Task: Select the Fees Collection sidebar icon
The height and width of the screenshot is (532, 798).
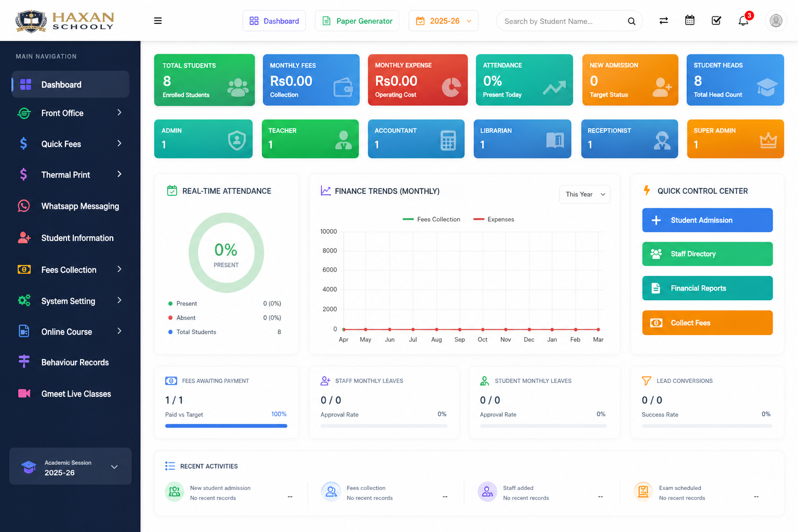Action: [24, 270]
